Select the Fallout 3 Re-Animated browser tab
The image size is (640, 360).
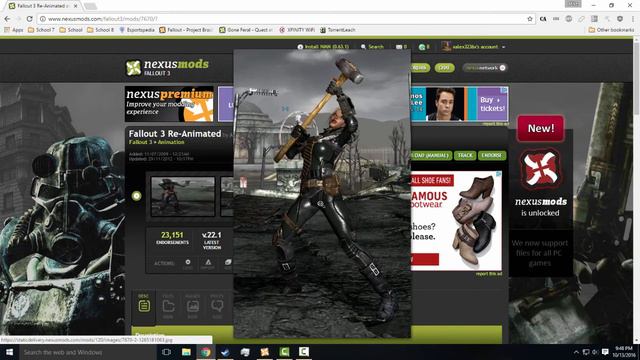(x=42, y=6)
